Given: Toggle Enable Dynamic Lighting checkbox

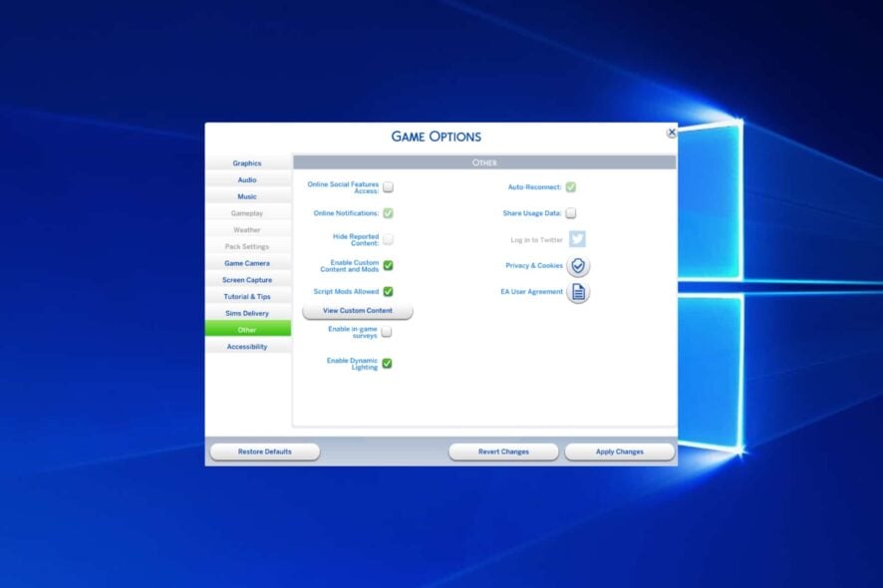Looking at the screenshot, I should pyautogui.click(x=387, y=364).
